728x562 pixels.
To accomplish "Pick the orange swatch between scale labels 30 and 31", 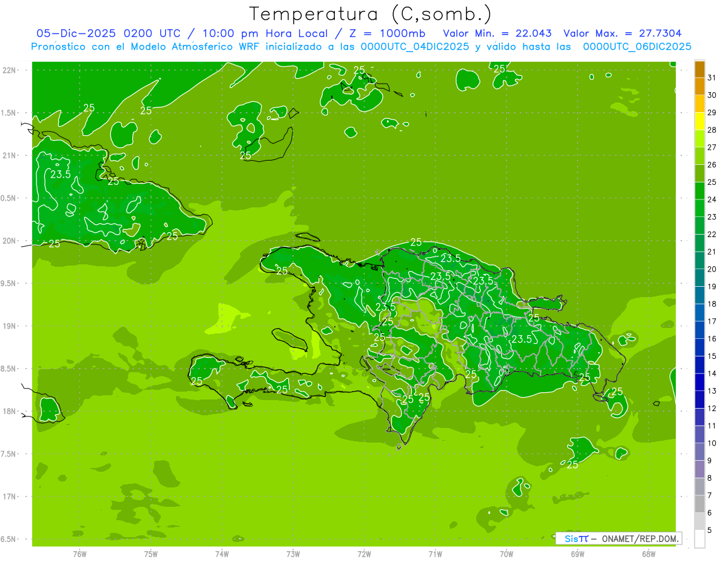I will click(699, 86).
